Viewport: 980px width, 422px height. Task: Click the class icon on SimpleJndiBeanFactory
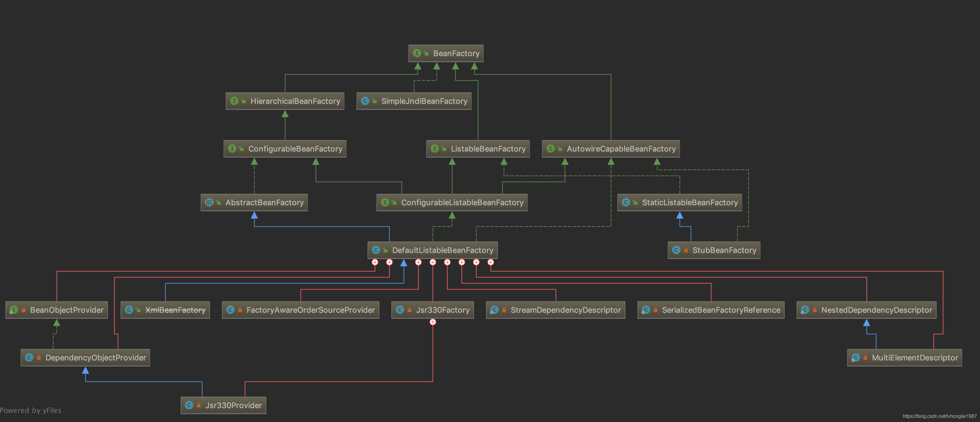click(x=365, y=101)
